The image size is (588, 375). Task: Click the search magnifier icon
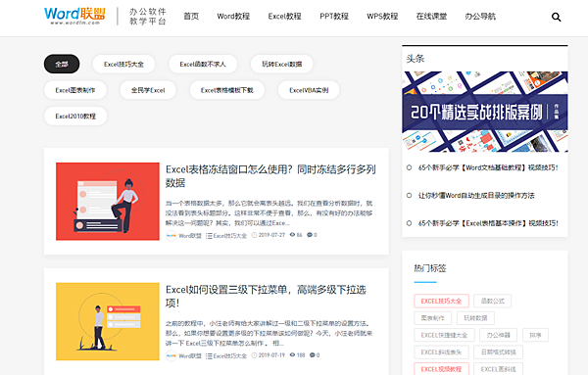click(556, 17)
